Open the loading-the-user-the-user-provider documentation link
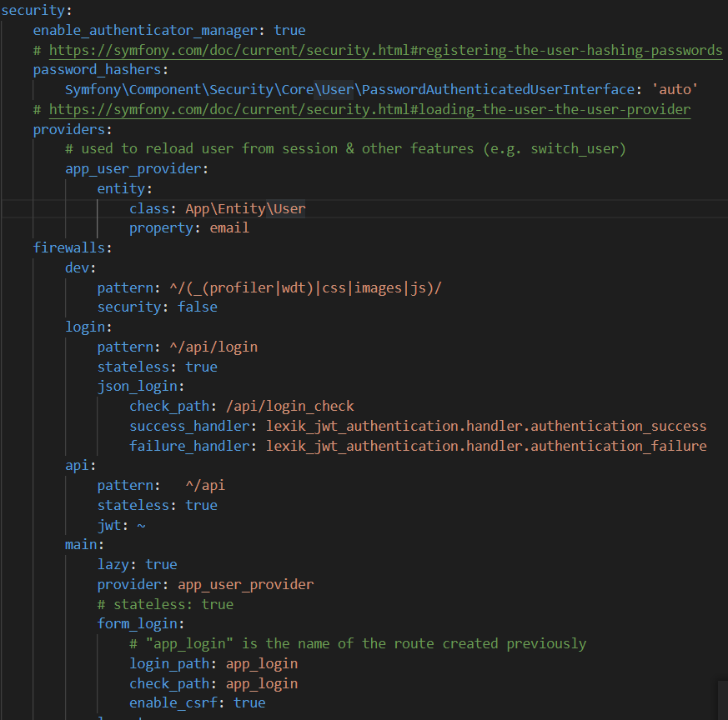 pyautogui.click(x=369, y=109)
